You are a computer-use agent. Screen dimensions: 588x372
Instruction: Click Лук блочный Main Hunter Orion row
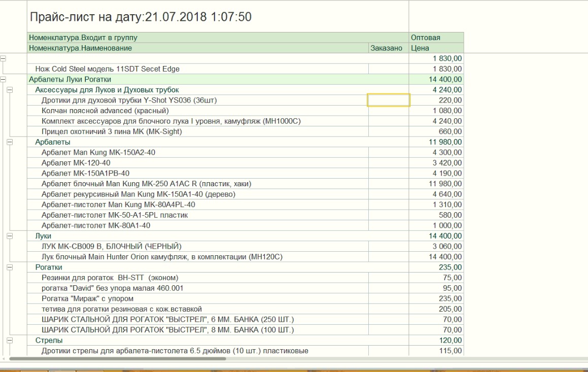[162, 257]
